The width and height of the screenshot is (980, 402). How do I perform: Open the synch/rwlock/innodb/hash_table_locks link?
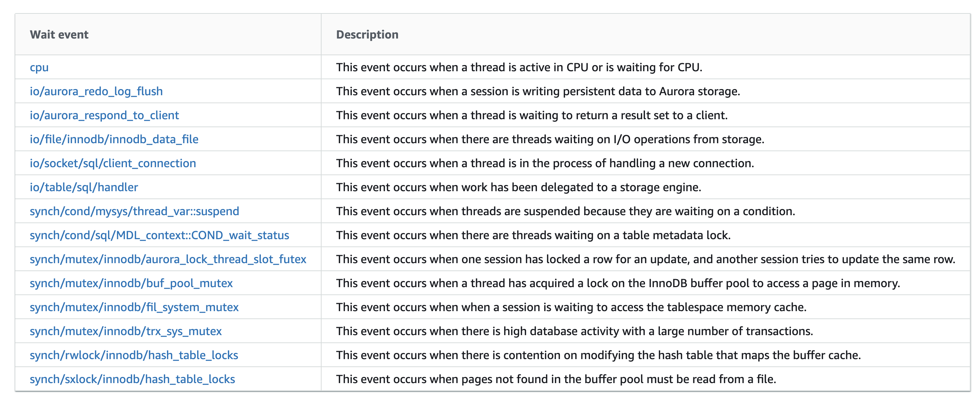pyautogui.click(x=134, y=354)
